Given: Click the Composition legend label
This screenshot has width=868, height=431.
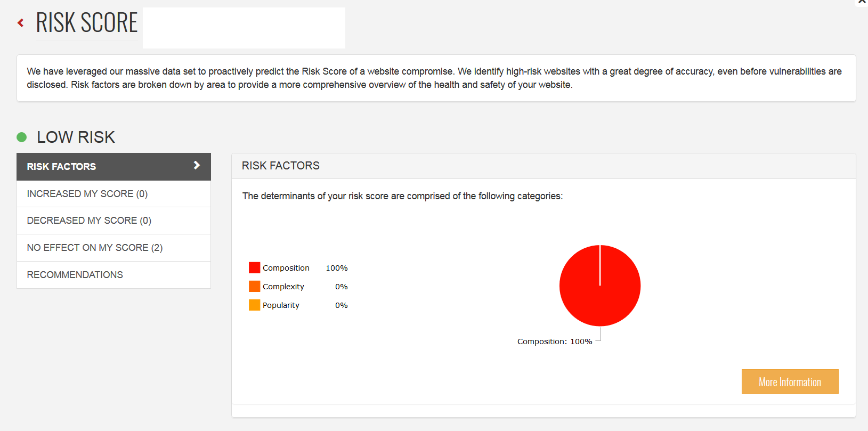Looking at the screenshot, I should pos(286,268).
